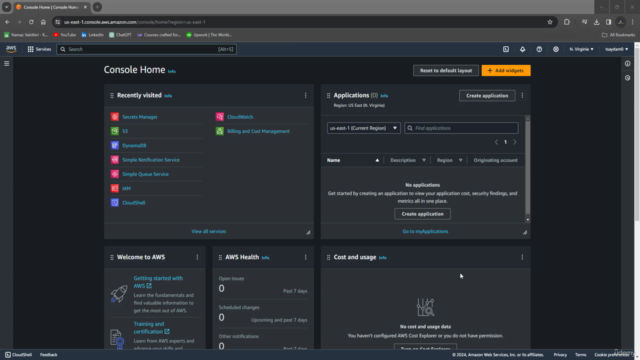
Task: Click the CloudShell icon in recently visited
Action: point(115,202)
